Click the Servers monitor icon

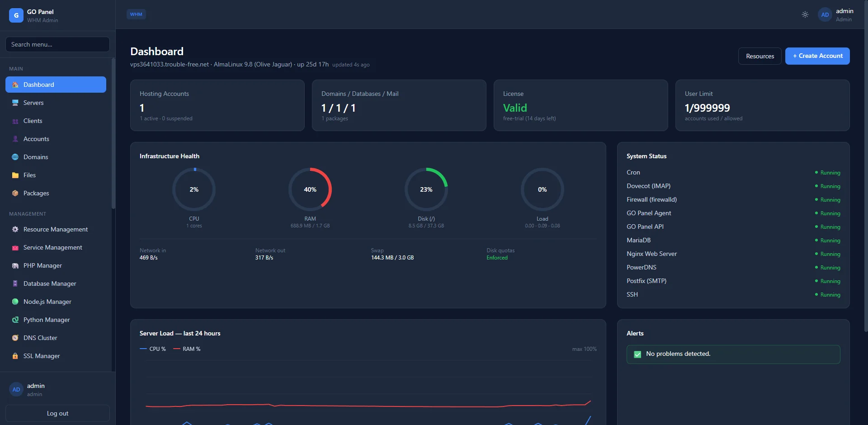(x=15, y=103)
